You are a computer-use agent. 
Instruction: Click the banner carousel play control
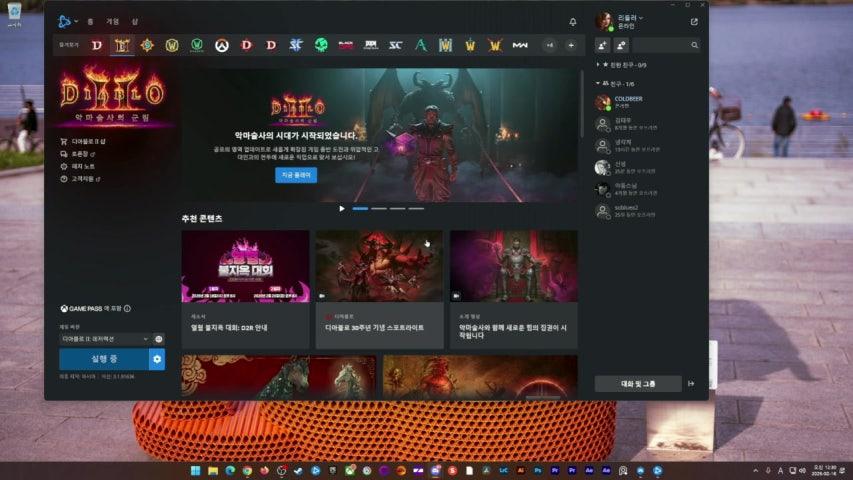pos(342,208)
